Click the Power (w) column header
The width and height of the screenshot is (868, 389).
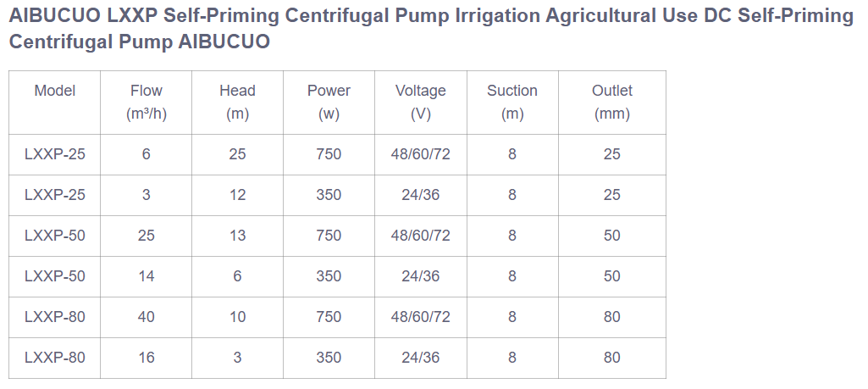pos(329,103)
